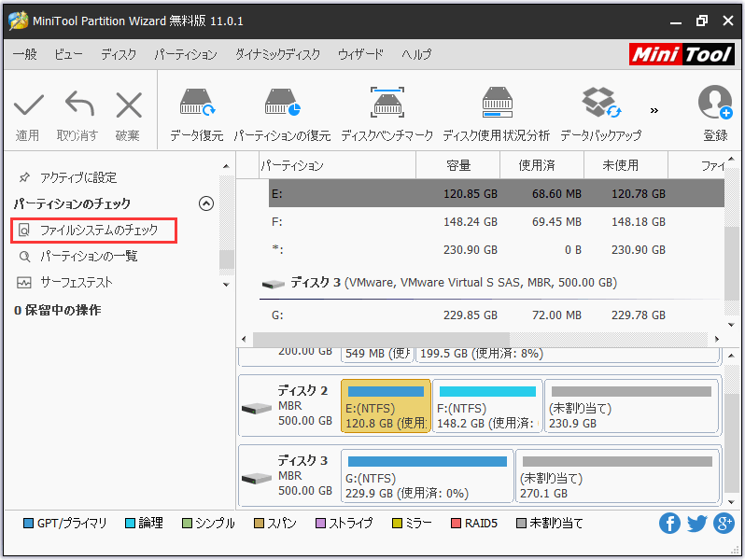The height and width of the screenshot is (560, 745).
Task: Select partition F: row in list
Action: click(x=497, y=222)
